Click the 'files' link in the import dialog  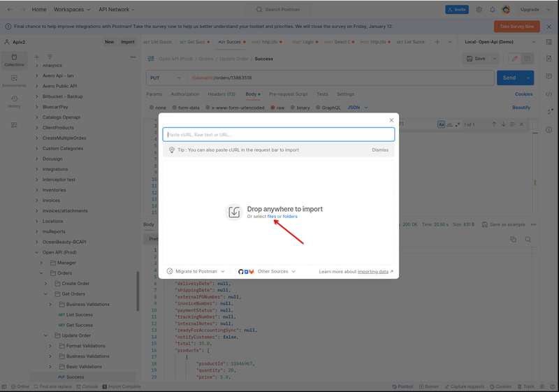[272, 217]
